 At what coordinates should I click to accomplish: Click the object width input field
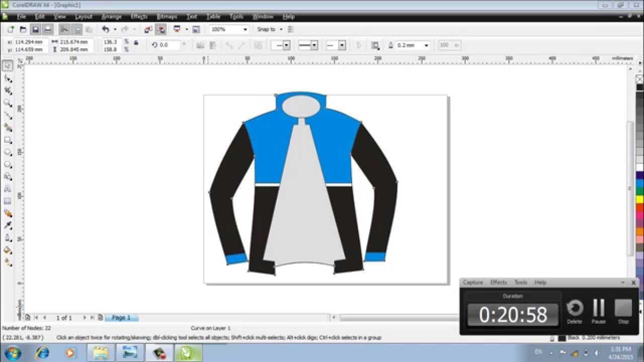click(x=75, y=42)
